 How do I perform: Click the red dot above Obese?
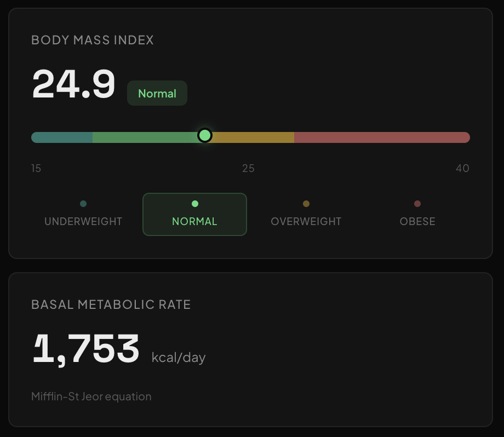417,204
